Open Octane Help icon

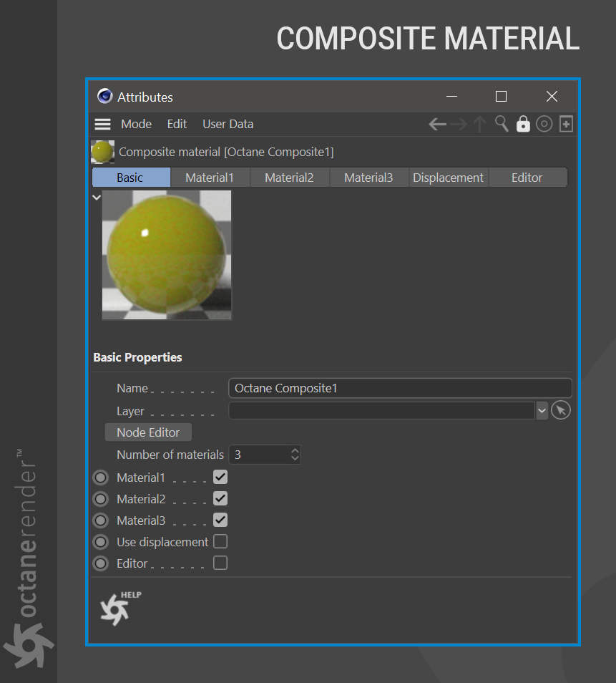pos(119,608)
